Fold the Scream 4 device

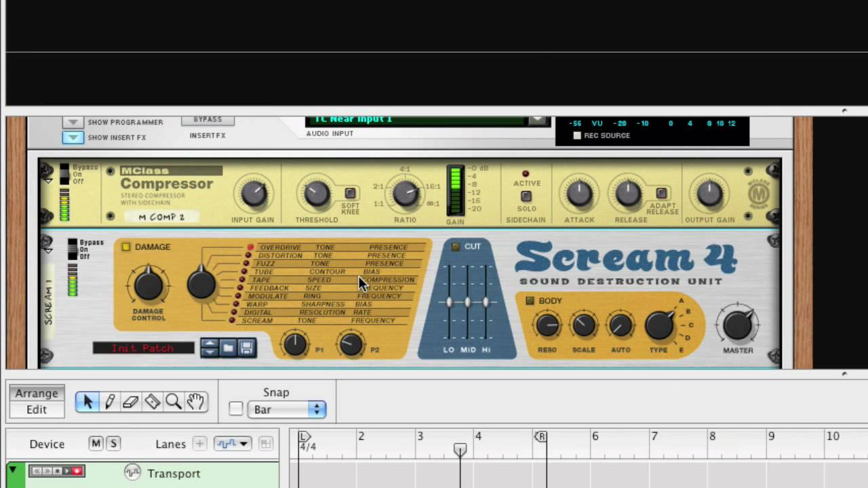[47, 251]
